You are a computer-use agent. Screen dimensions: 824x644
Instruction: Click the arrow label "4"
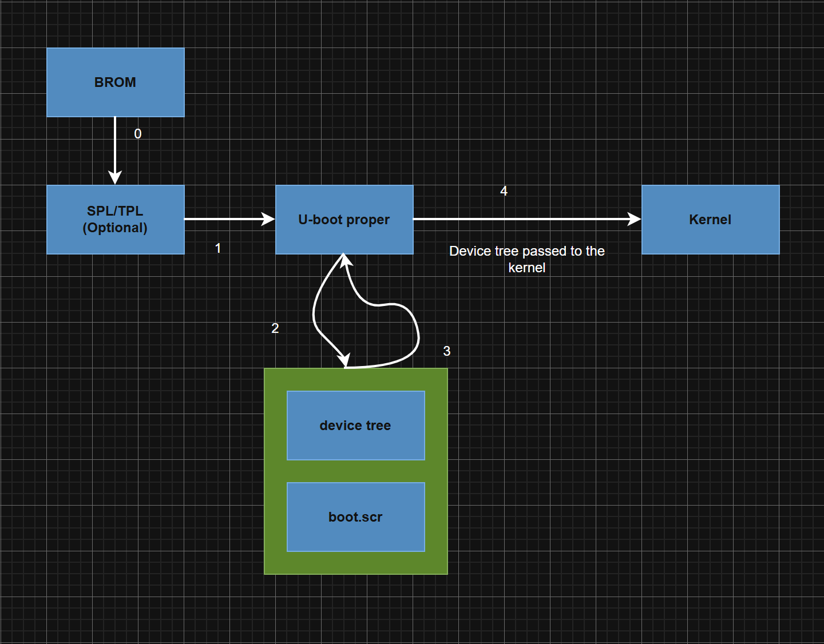point(504,191)
